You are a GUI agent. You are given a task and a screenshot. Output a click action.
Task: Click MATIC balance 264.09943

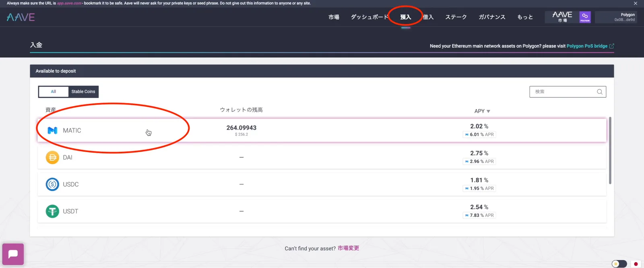pyautogui.click(x=242, y=128)
